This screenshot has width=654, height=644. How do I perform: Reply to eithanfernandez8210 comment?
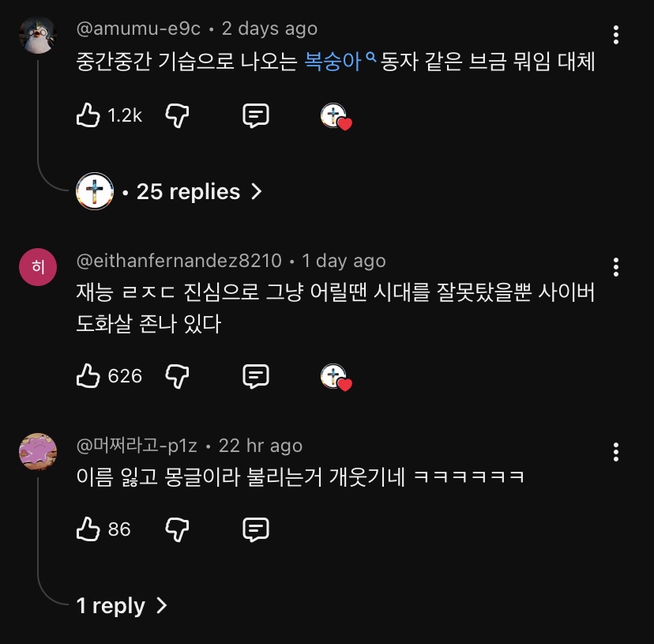pyautogui.click(x=255, y=376)
